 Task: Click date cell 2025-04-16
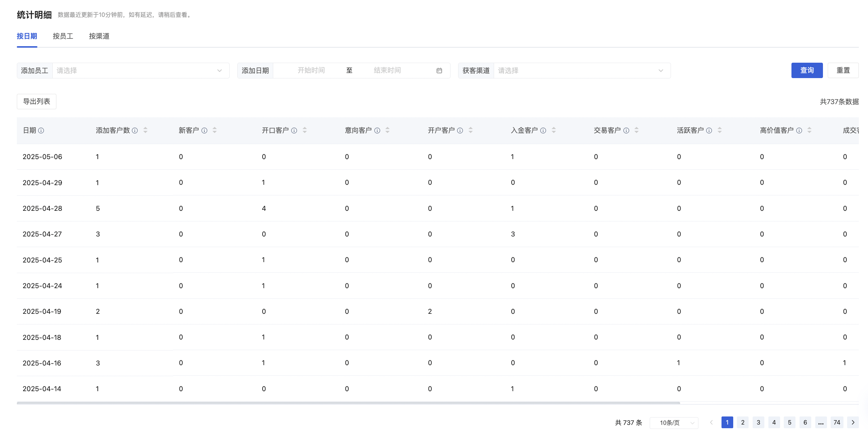(42, 363)
